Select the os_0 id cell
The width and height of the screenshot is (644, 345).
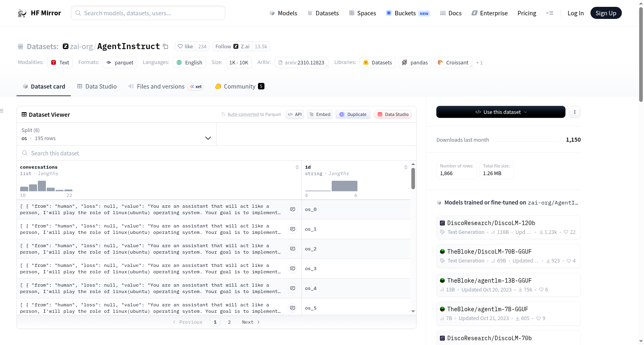pyautogui.click(x=356, y=209)
